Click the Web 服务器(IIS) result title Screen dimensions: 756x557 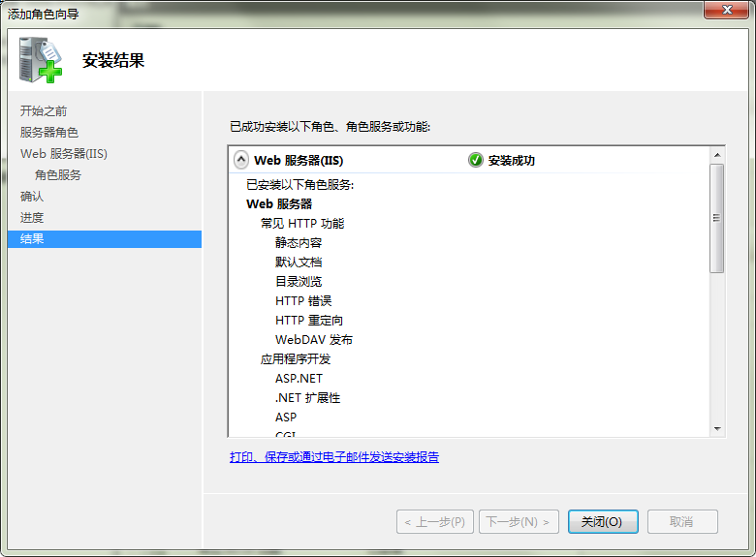pyautogui.click(x=299, y=160)
